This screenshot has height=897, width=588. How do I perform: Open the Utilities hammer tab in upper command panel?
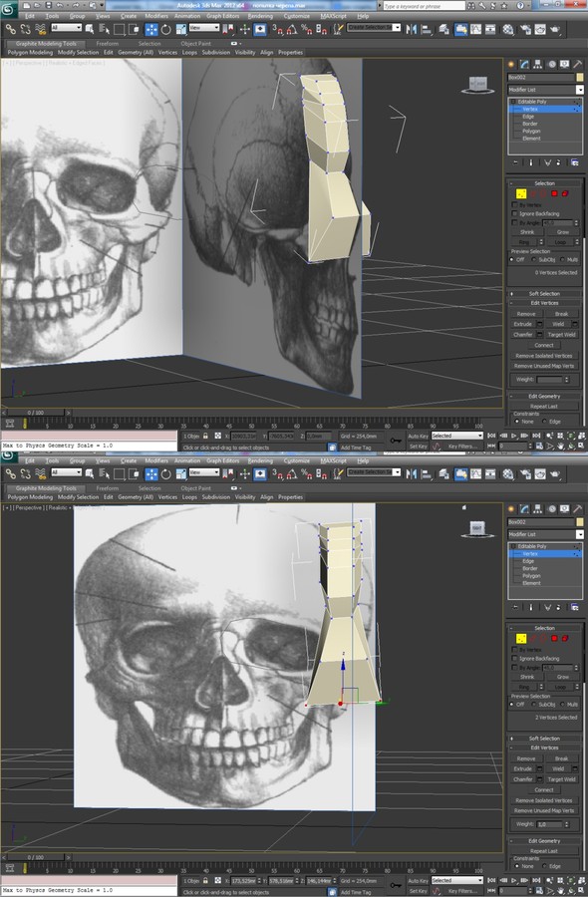click(578, 65)
